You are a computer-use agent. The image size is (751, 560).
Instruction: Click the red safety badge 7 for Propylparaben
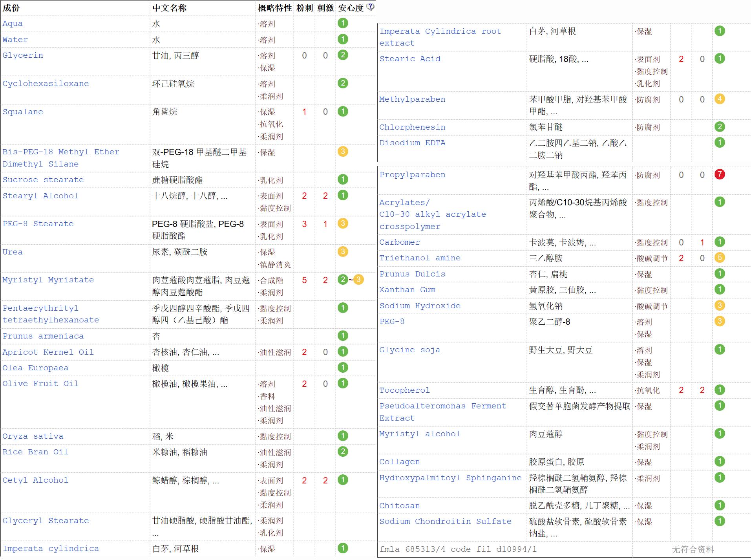click(x=720, y=175)
